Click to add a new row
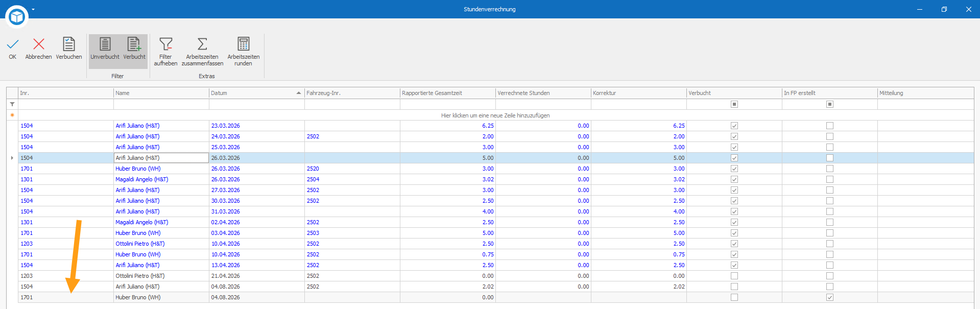The image size is (980, 309). click(x=495, y=115)
